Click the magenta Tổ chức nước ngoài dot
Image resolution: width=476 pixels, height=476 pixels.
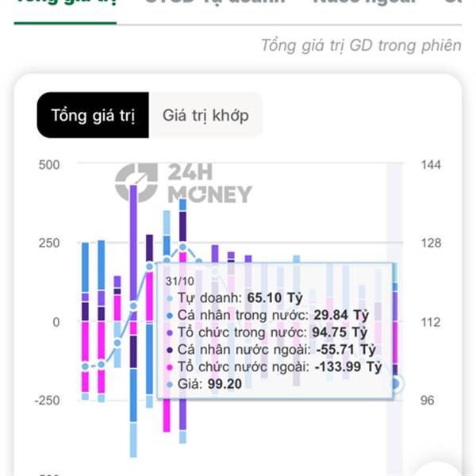coord(170,367)
